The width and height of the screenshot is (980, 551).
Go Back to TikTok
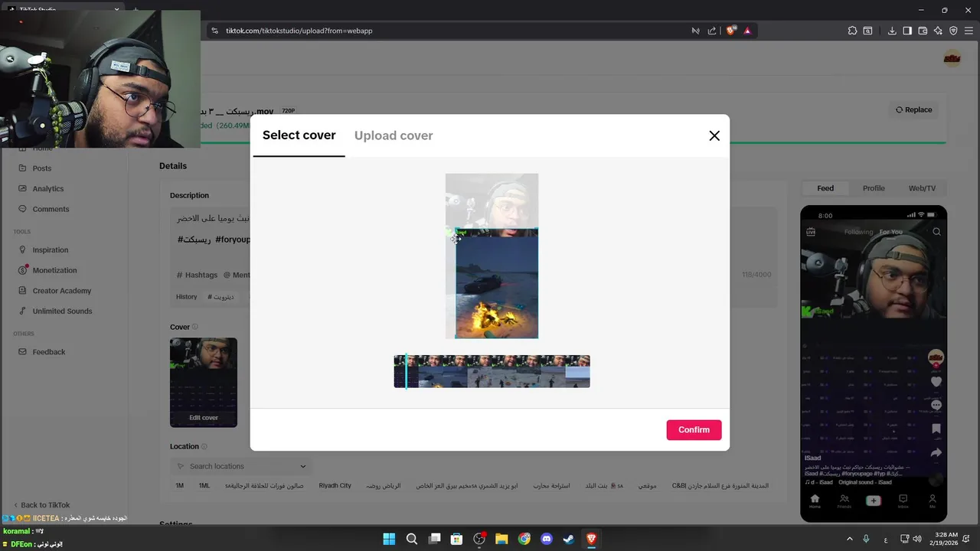click(42, 505)
